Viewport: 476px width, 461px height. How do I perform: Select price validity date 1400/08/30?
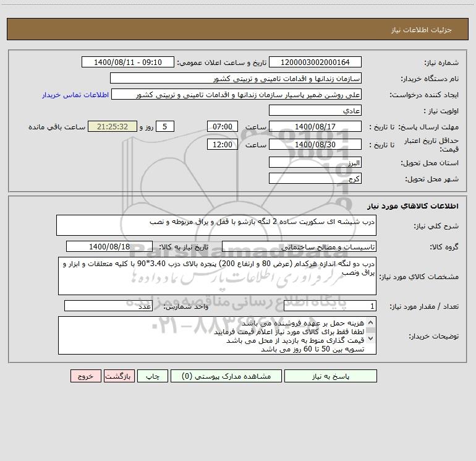pyautogui.click(x=315, y=144)
